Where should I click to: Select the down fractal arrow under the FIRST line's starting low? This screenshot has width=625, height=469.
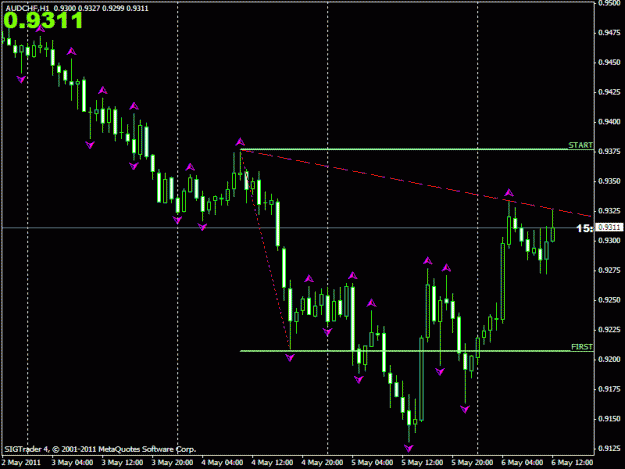(x=290, y=358)
